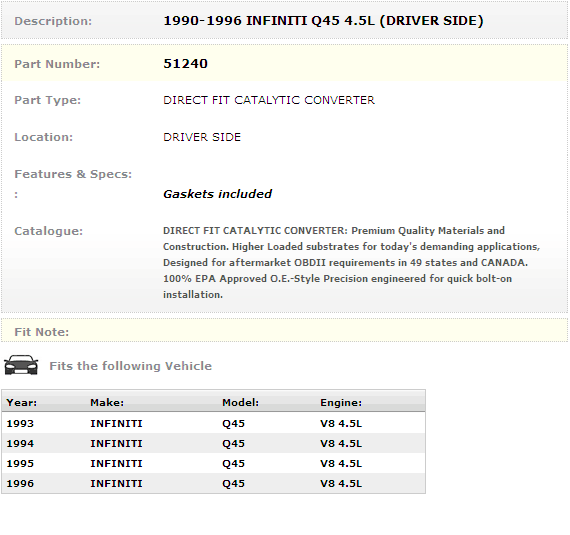Click the Gaskets included feature text

(217, 194)
